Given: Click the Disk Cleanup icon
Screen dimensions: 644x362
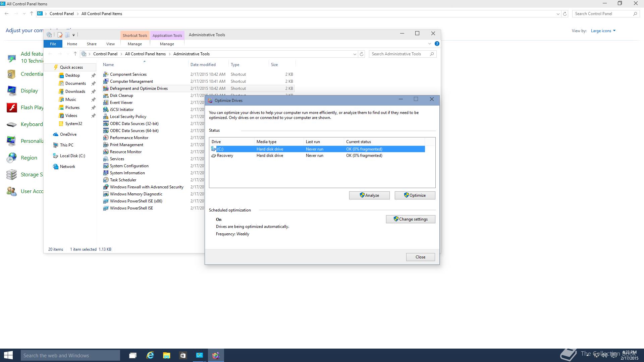Looking at the screenshot, I should pyautogui.click(x=106, y=96).
